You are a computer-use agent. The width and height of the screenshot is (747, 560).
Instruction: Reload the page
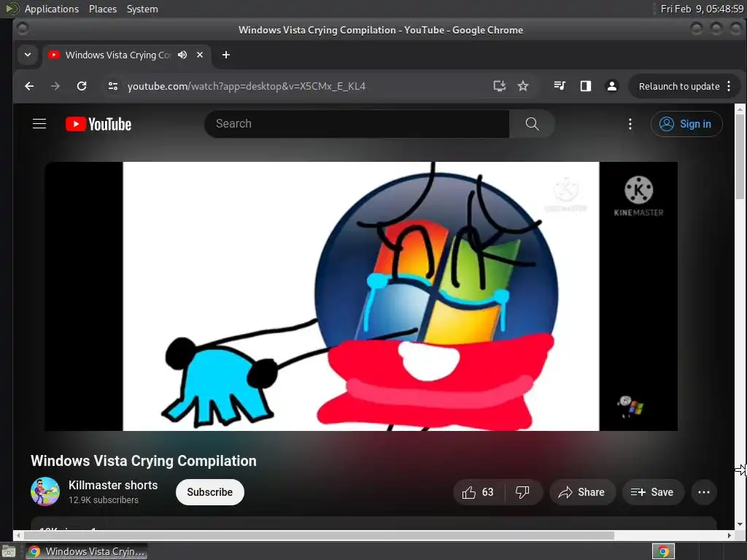click(x=82, y=86)
